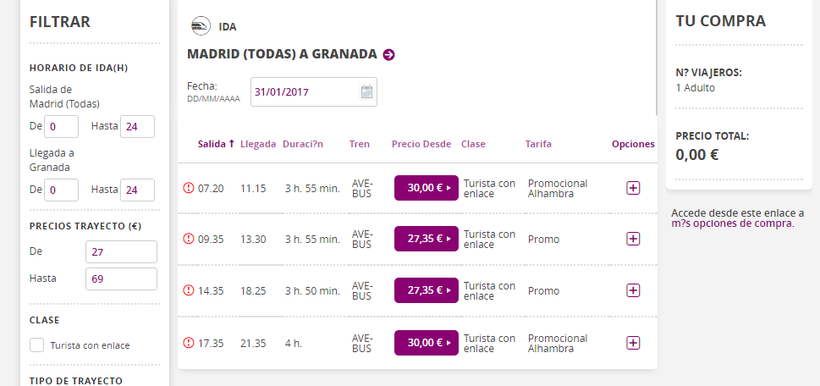The height and width of the screenshot is (386, 820).
Task: Sort results by Salida column
Action: tap(216, 144)
